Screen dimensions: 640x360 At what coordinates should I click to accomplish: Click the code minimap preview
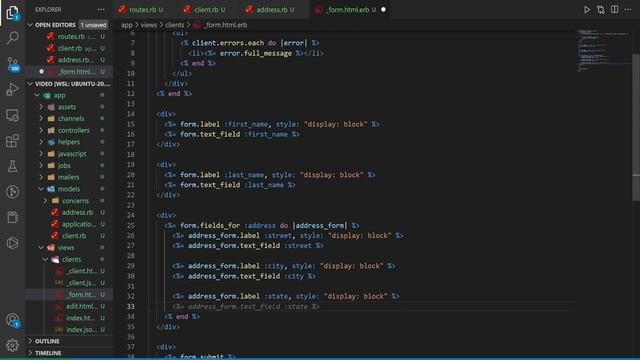[604, 51]
